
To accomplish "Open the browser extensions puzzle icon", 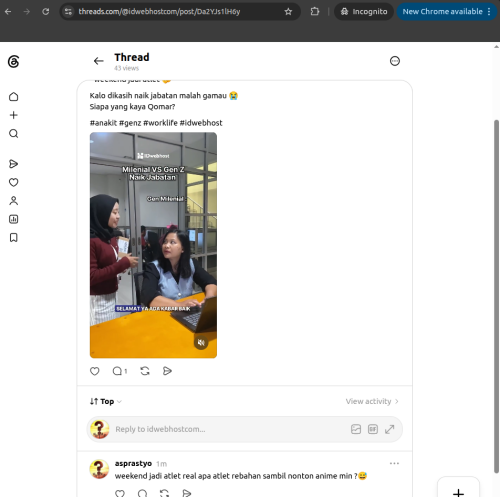I will tap(315, 12).
